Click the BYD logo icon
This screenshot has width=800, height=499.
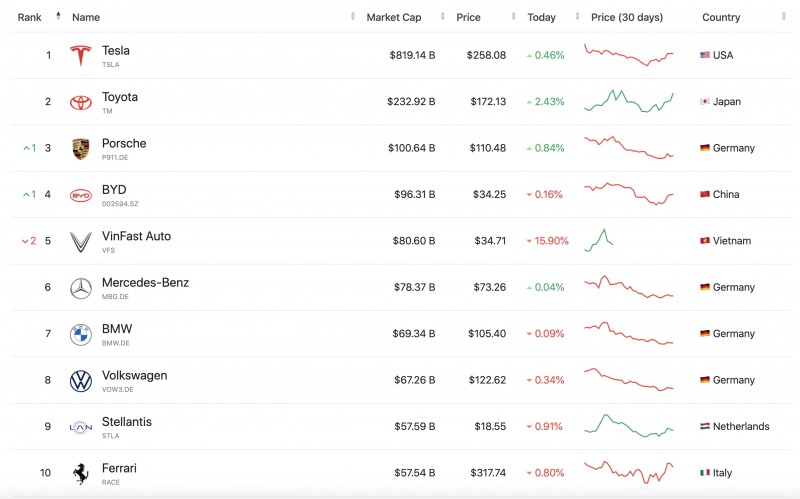pyautogui.click(x=81, y=195)
